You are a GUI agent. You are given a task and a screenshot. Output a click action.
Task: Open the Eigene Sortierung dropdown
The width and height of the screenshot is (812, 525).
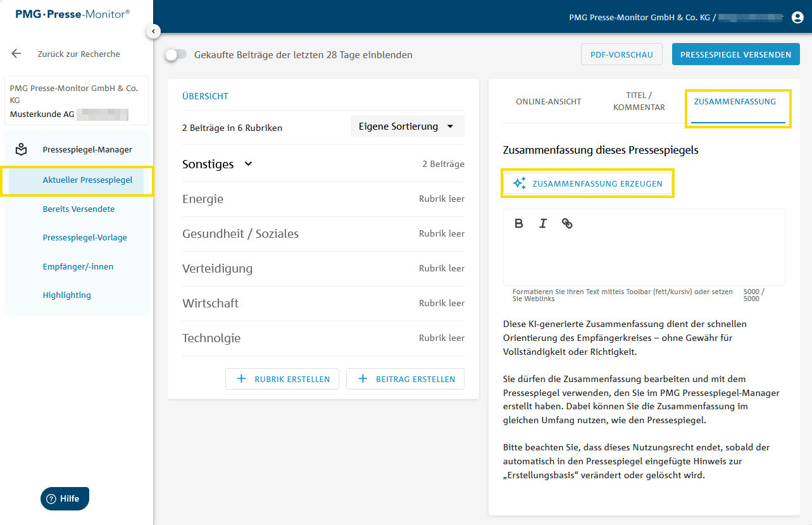click(407, 127)
